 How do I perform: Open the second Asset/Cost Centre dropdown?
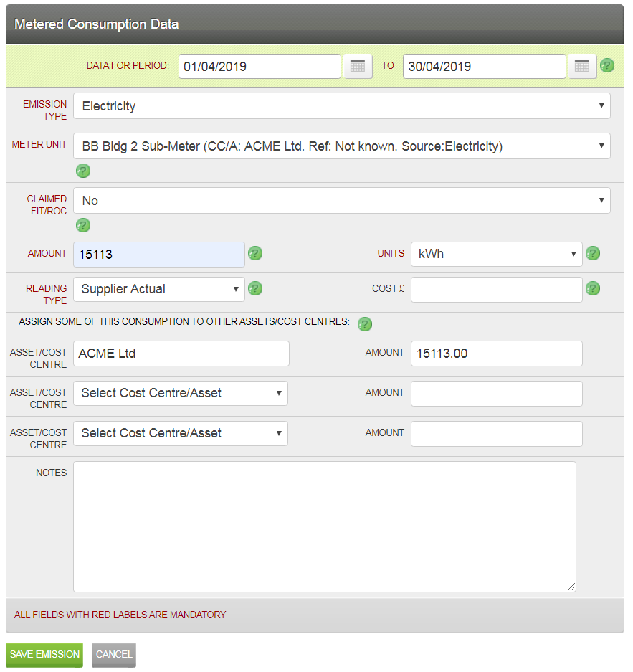(181, 394)
